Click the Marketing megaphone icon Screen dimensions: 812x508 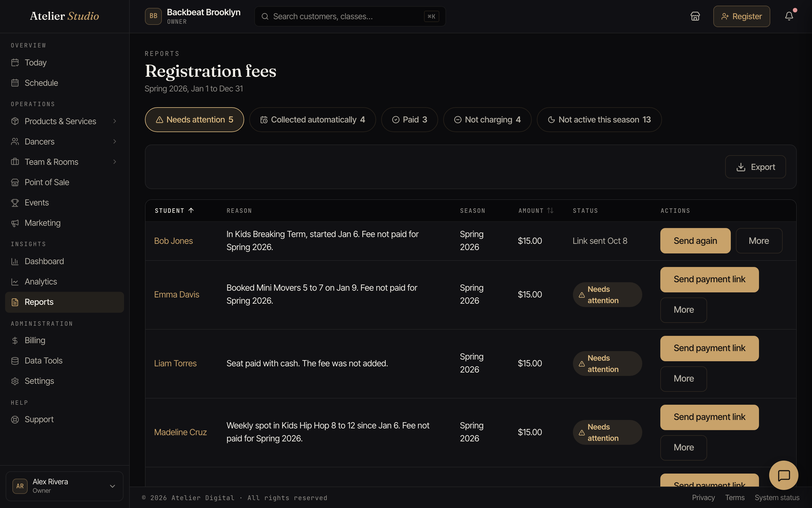point(15,223)
